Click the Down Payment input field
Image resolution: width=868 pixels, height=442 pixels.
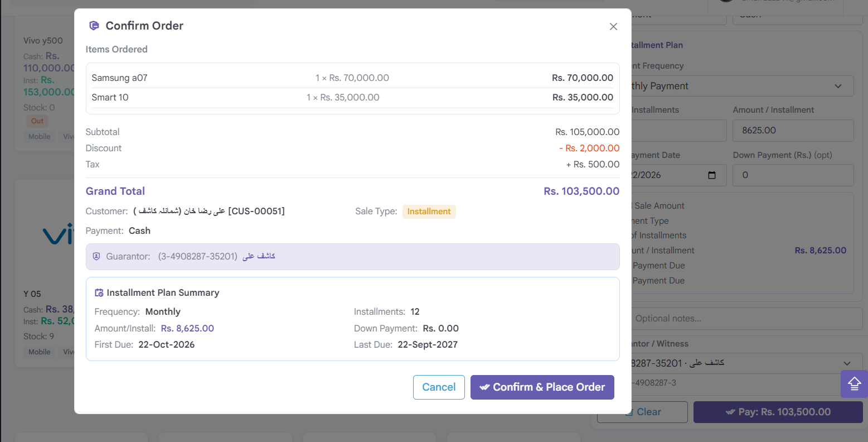pyautogui.click(x=793, y=175)
